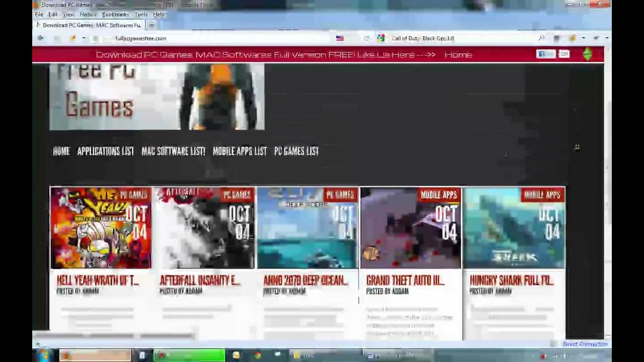Click MOBILE APPS tag on Grand Theft Auto card
The image size is (644, 362).
pyautogui.click(x=439, y=195)
